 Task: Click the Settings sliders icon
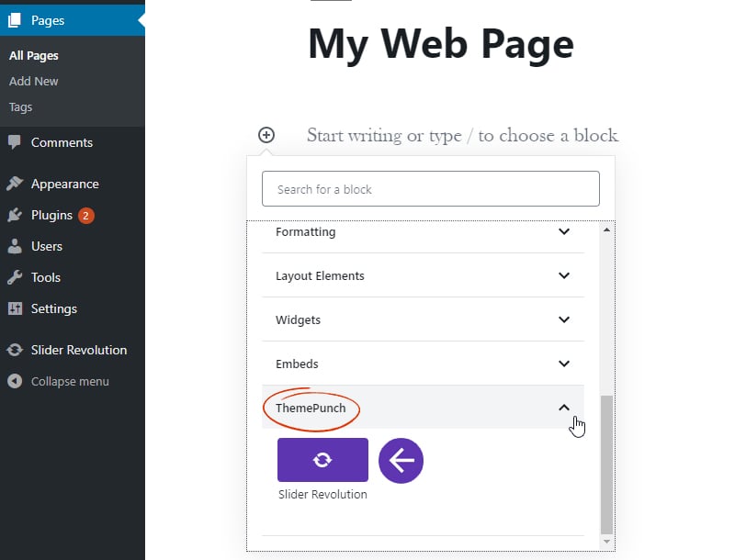coord(15,308)
